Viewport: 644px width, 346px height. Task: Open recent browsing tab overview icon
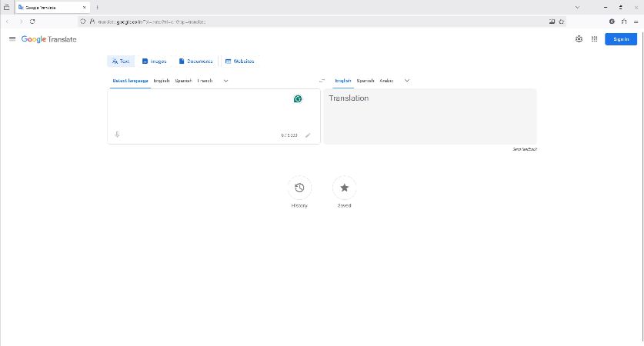[7, 8]
